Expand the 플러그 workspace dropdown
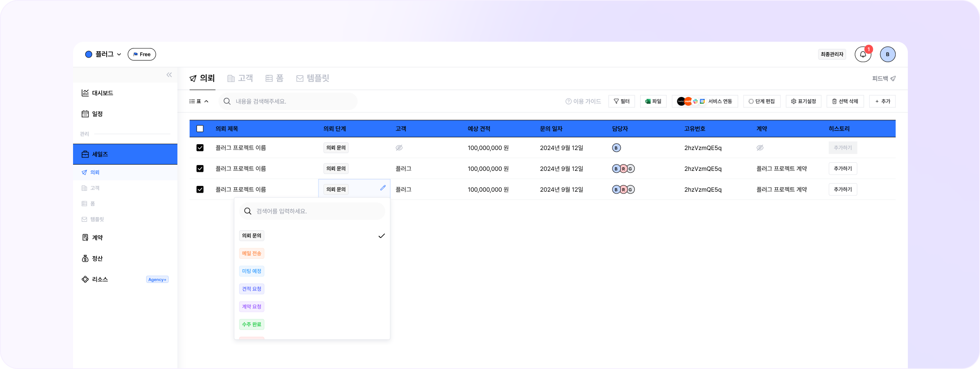Image resolution: width=980 pixels, height=369 pixels. coord(104,54)
